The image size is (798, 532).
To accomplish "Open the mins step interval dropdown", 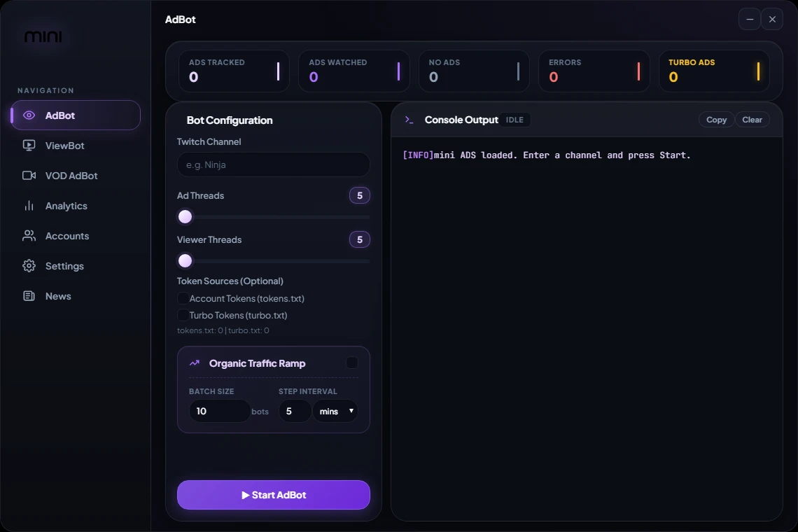I will (335, 411).
